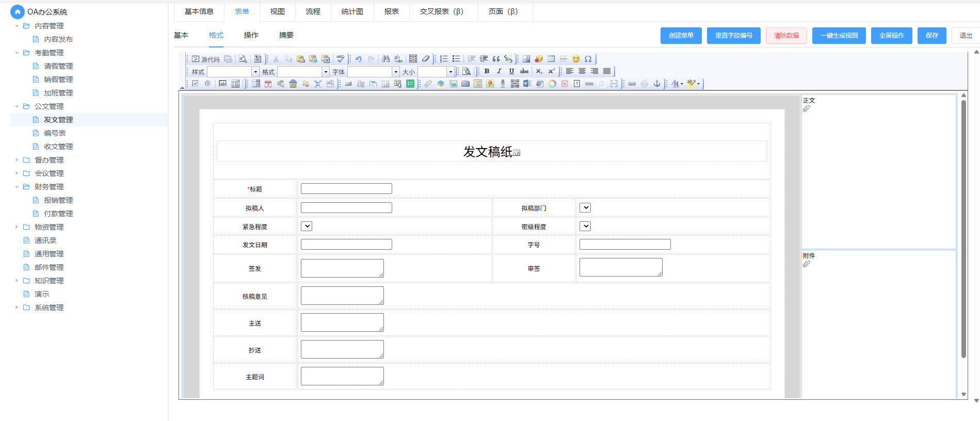980x421 pixels.
Task: Open the text color picker
Action: (x=677, y=84)
